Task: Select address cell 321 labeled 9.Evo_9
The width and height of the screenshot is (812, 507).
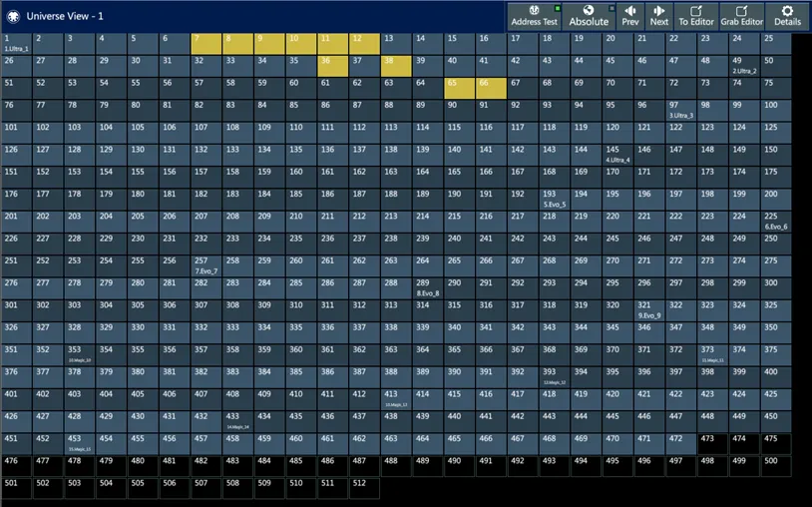Action: (649, 311)
